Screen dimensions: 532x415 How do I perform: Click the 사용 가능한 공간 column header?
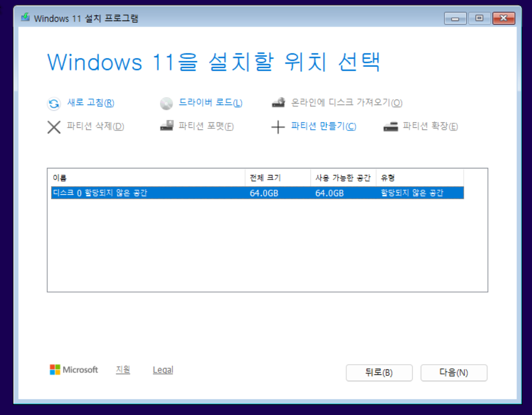343,178
